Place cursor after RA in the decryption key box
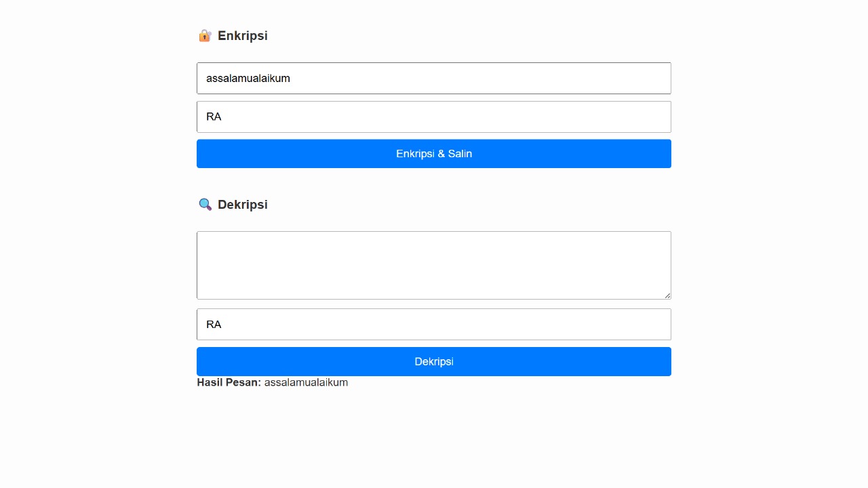 (x=222, y=325)
